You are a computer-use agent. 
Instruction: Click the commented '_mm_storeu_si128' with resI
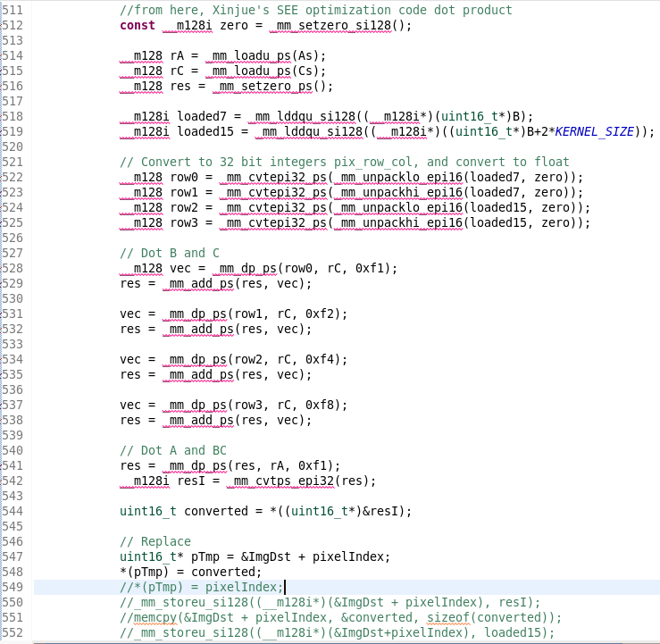(330, 602)
